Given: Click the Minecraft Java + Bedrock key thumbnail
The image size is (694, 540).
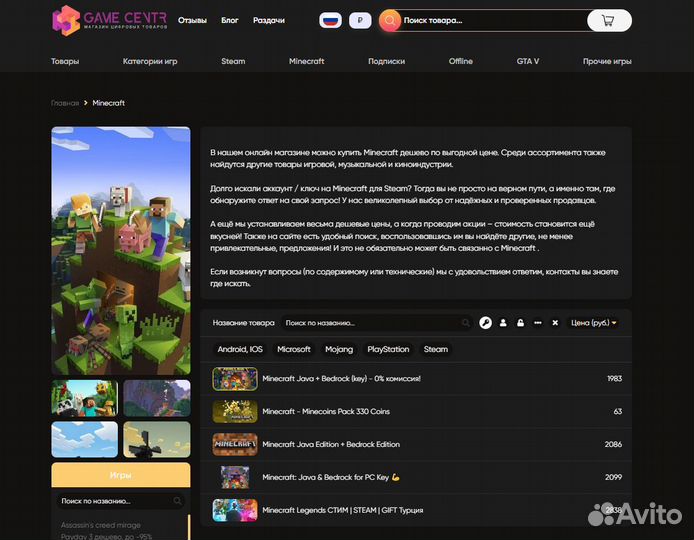Looking at the screenshot, I should click(x=235, y=378).
